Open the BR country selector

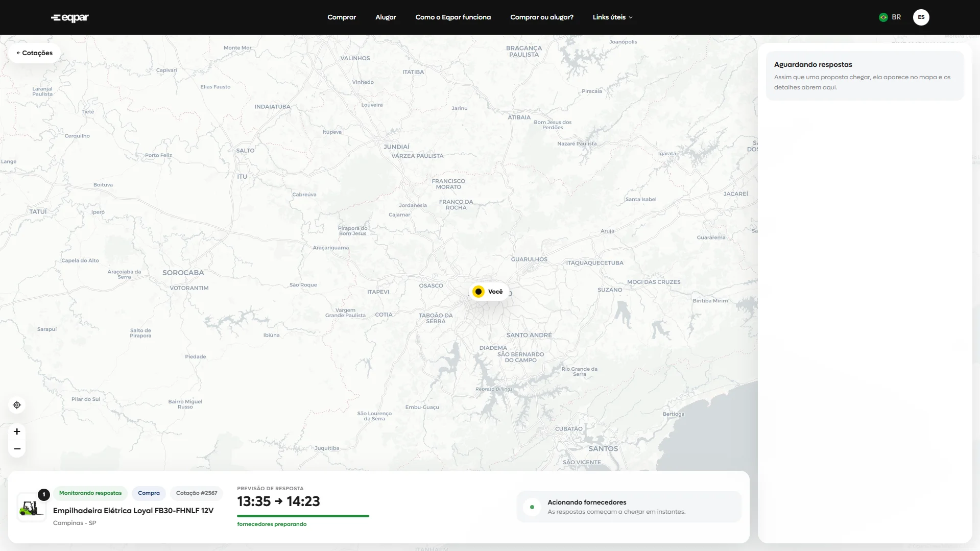(x=890, y=17)
